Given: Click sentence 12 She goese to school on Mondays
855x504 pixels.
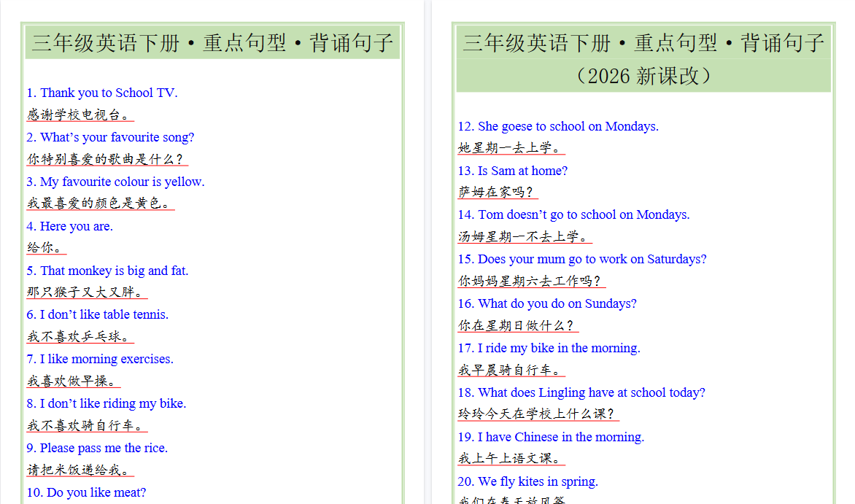Looking at the screenshot, I should tap(558, 126).
